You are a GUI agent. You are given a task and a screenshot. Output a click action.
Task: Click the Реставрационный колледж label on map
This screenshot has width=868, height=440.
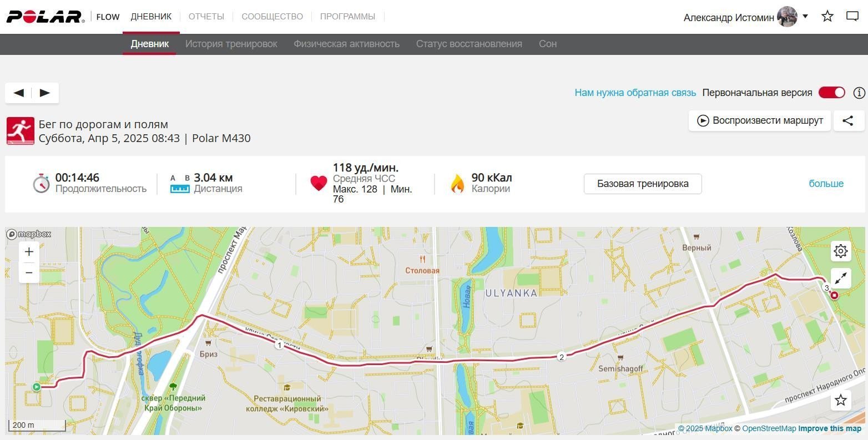click(x=287, y=403)
